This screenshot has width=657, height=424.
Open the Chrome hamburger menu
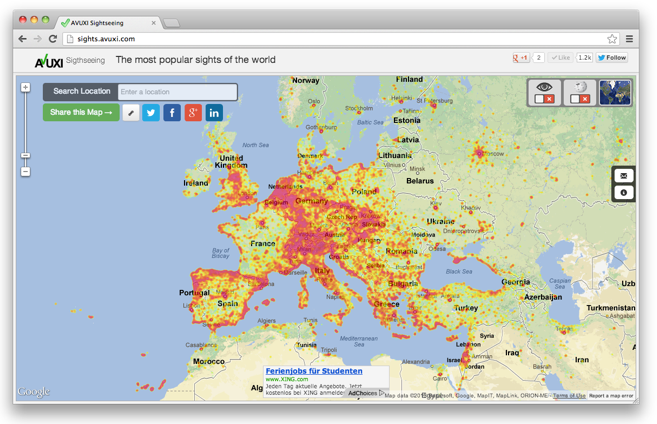pos(629,39)
